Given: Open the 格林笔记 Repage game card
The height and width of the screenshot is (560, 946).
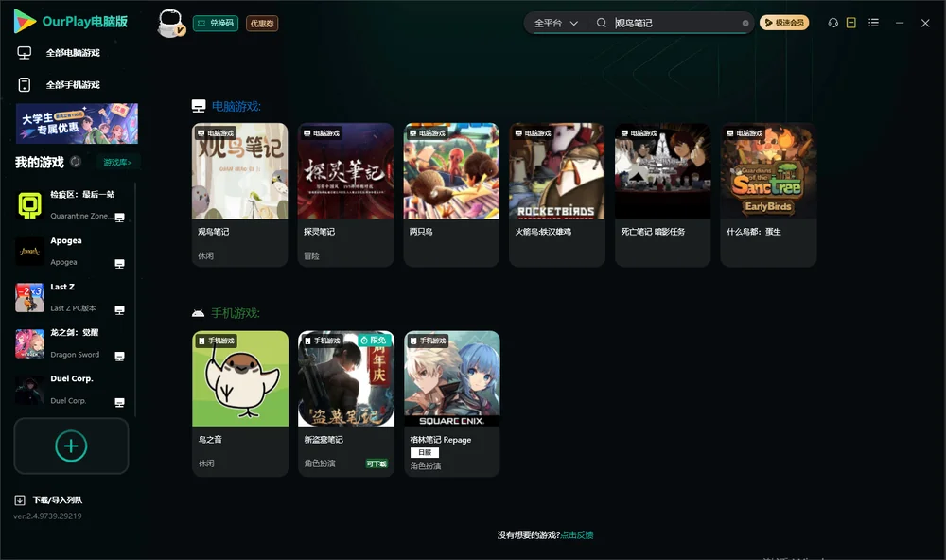Looking at the screenshot, I should pos(452,404).
